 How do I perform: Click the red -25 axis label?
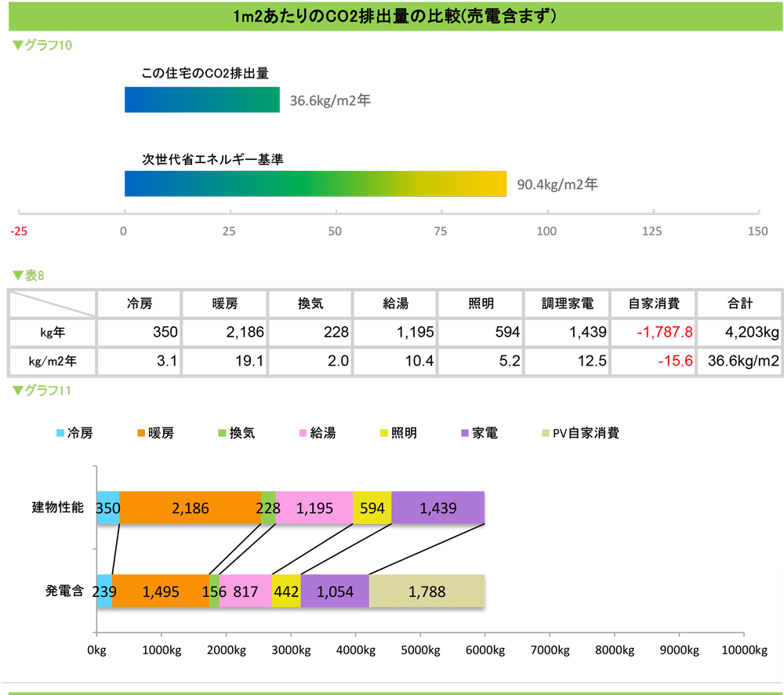click(x=19, y=231)
